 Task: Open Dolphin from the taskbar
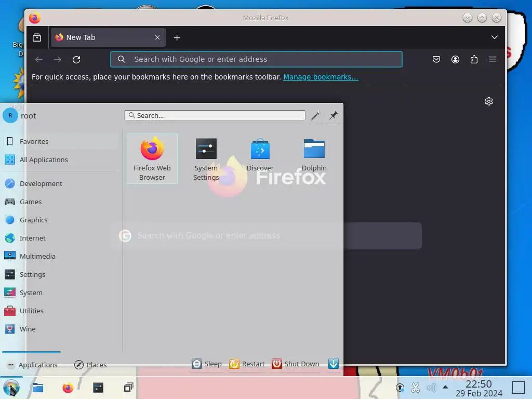coord(37,388)
